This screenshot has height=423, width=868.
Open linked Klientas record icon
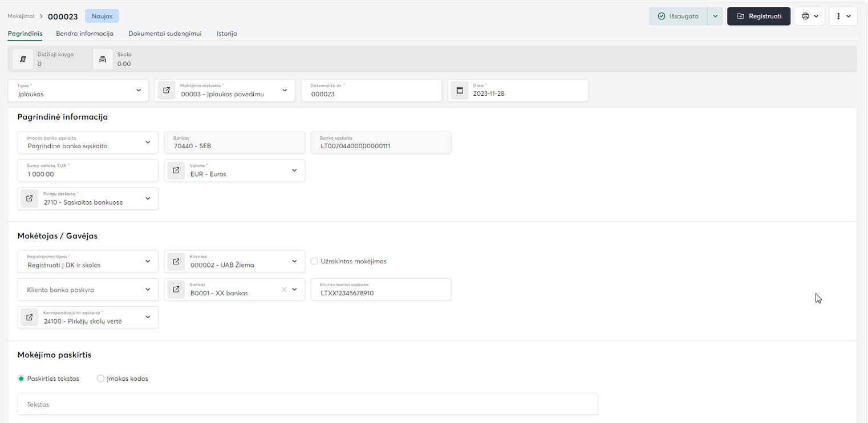(x=176, y=261)
